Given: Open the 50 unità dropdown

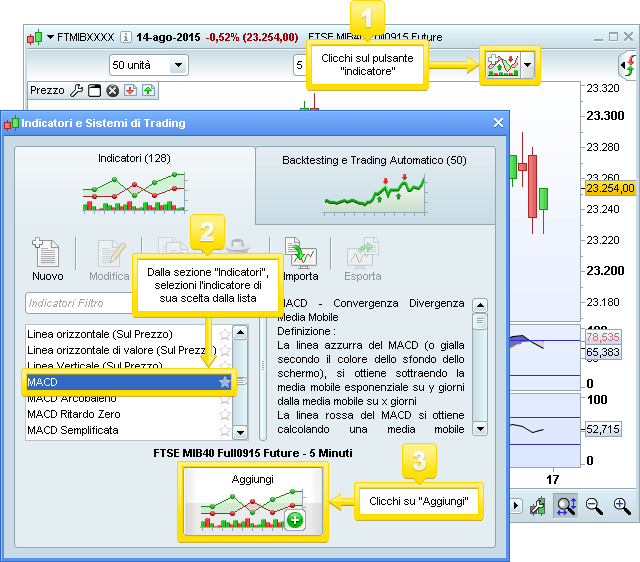Looking at the screenshot, I should tap(178, 65).
